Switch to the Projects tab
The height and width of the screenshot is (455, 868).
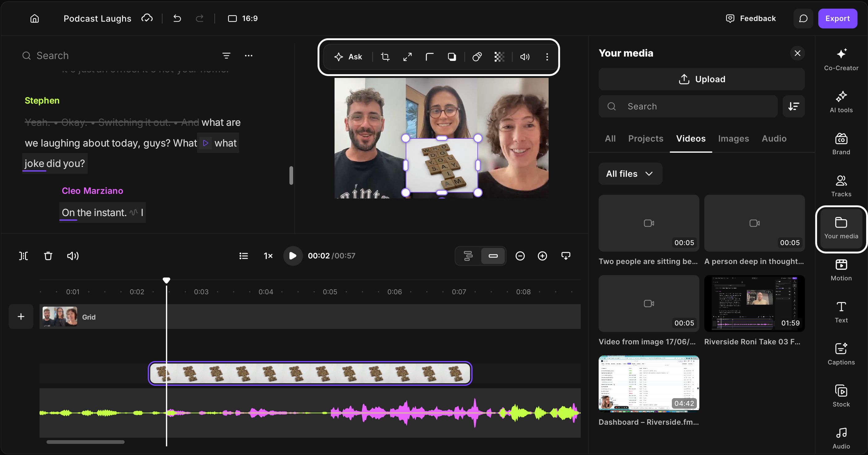646,138
